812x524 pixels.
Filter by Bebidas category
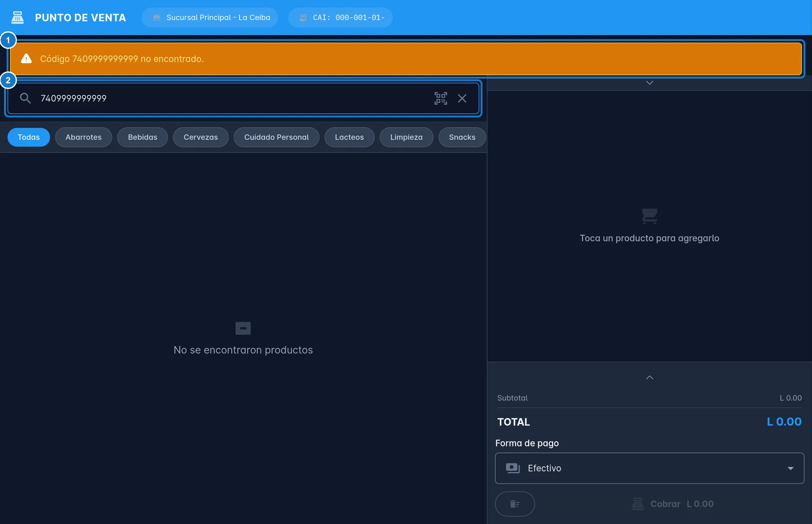click(143, 137)
